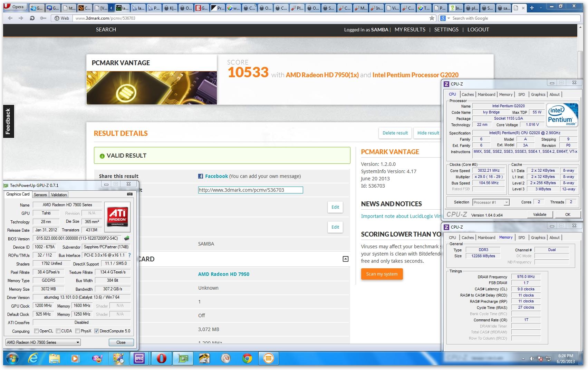
Task: Bookmark page with the star icon
Action: pos(432,18)
